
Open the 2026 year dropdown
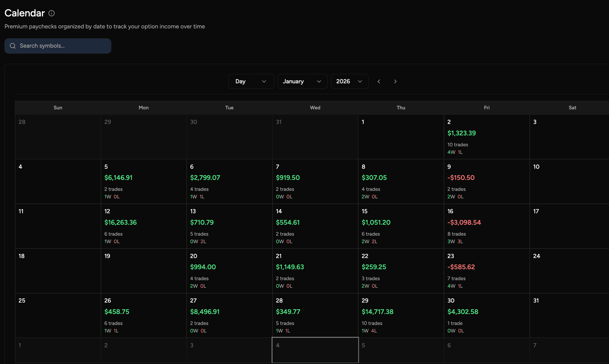click(x=350, y=81)
